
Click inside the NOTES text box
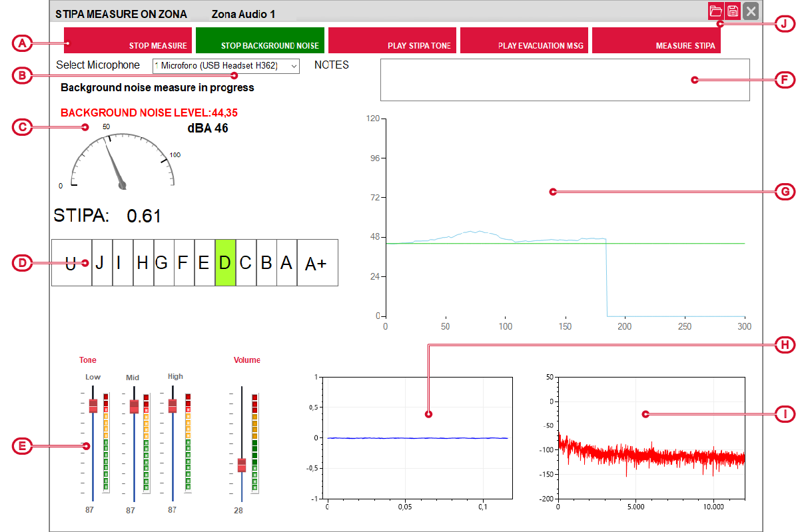click(x=564, y=80)
